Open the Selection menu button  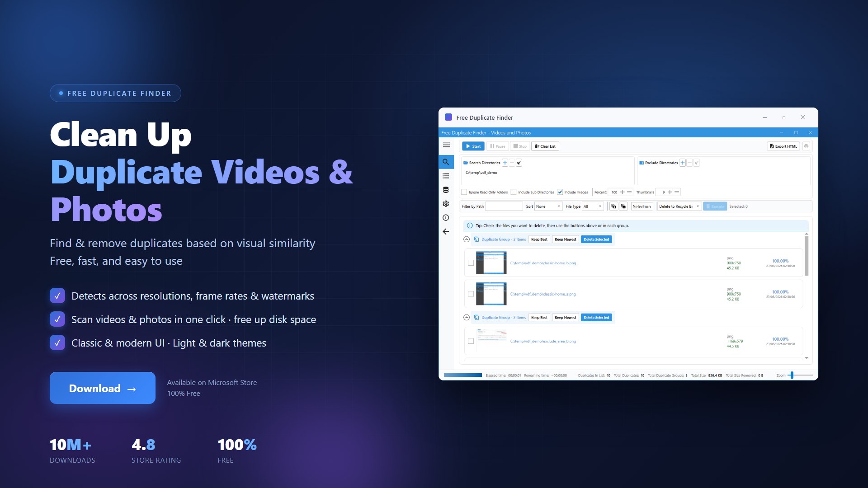642,206
